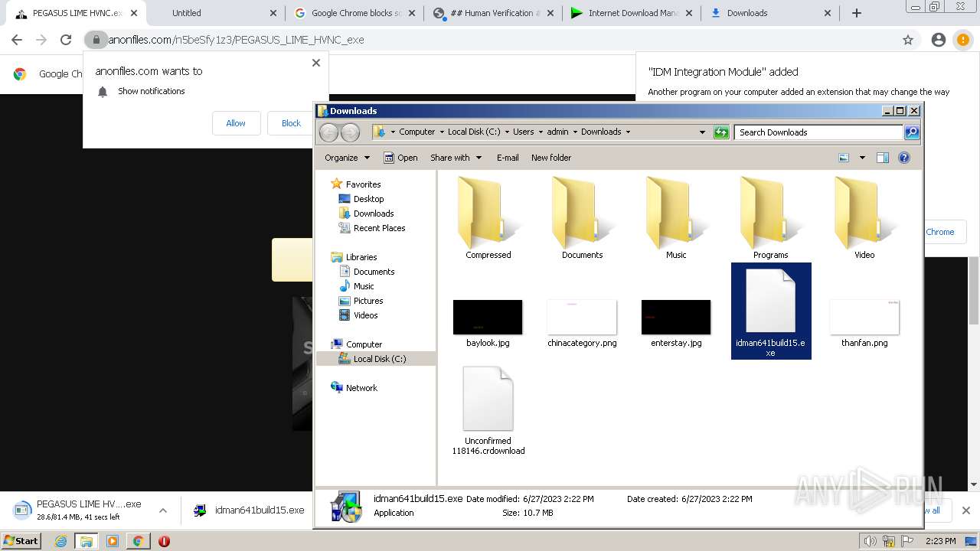The image size is (980, 551).
Task: Toggle the preview pane
Action: pos(883,158)
